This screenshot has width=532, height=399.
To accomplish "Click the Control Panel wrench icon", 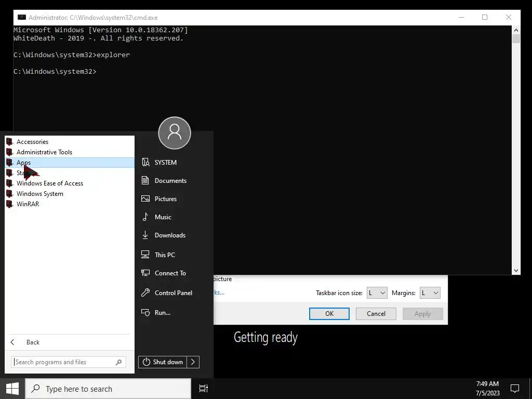I will (145, 292).
